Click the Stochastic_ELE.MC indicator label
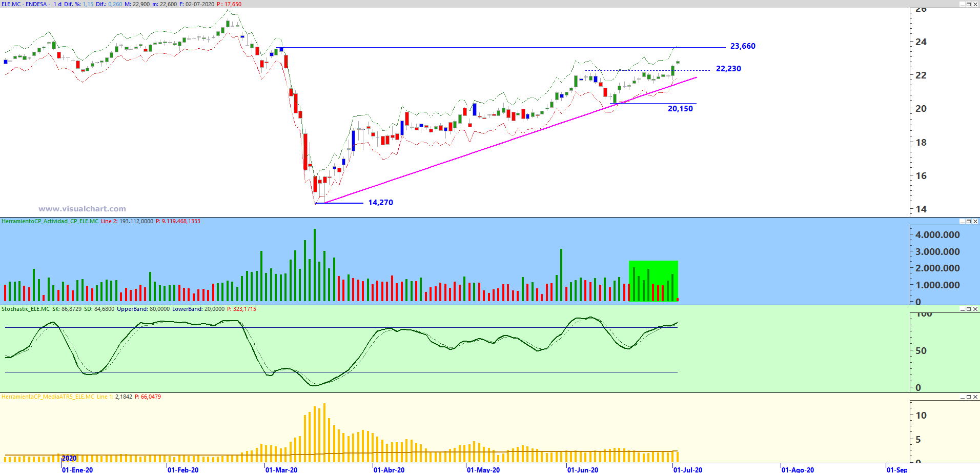Image resolution: width=980 pixels, height=473 pixels. [x=26, y=309]
